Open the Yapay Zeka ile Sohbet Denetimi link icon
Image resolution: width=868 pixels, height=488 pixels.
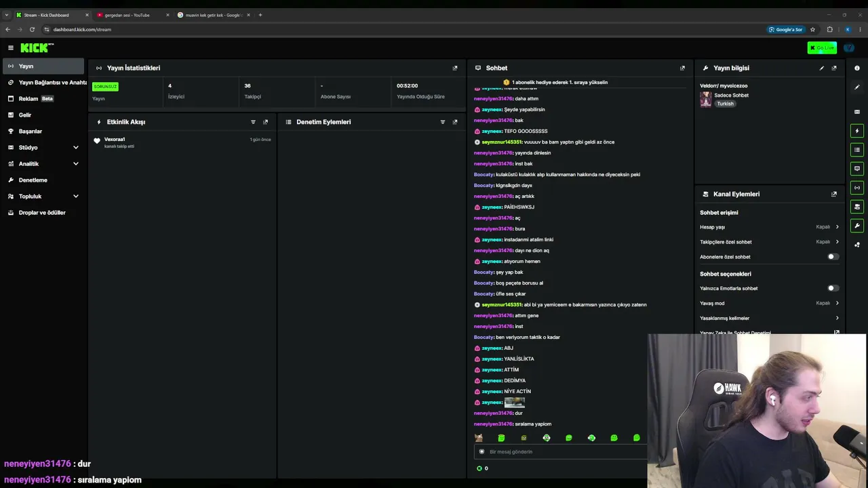point(837,333)
